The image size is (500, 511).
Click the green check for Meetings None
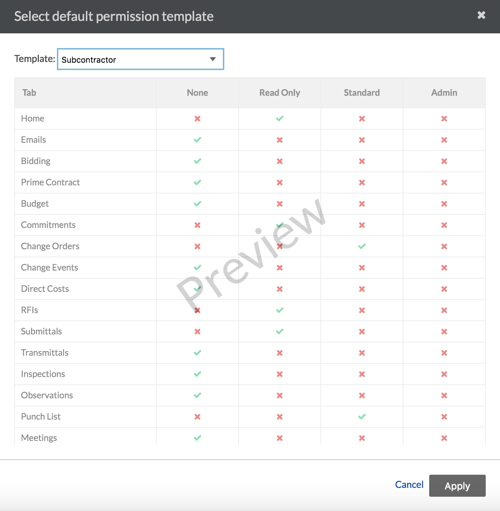197,438
